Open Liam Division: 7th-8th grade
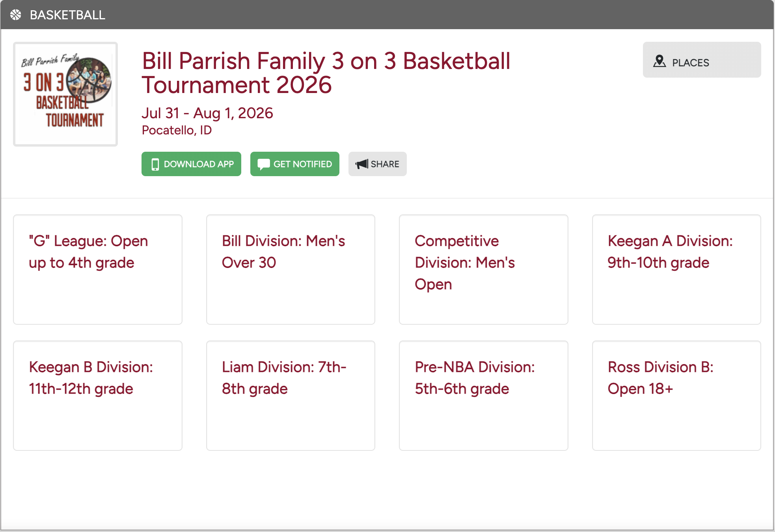The width and height of the screenshot is (775, 532). (x=291, y=396)
